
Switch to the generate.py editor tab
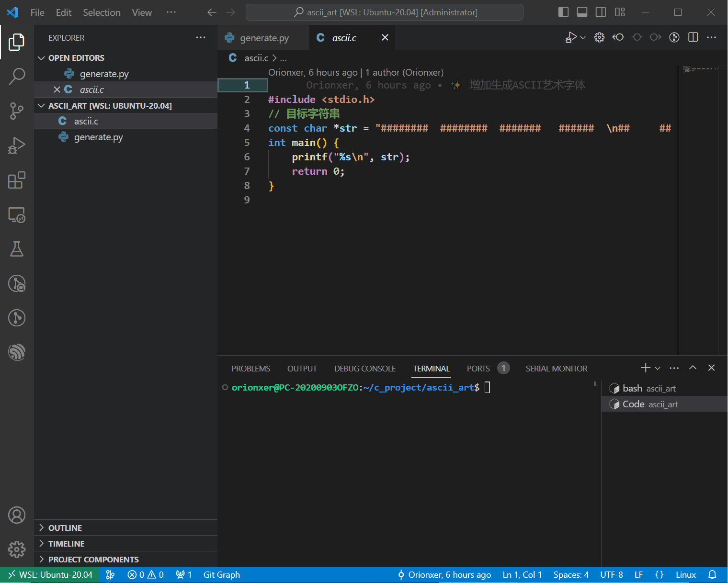coord(263,38)
